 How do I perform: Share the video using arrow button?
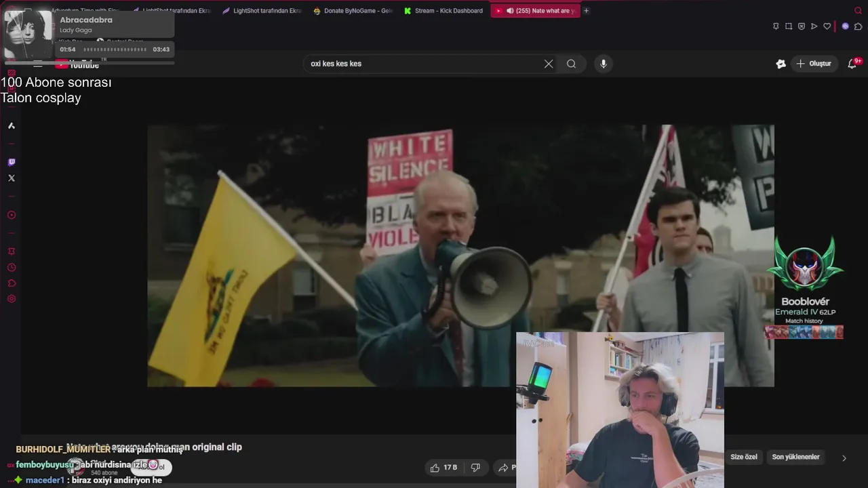coord(507,468)
